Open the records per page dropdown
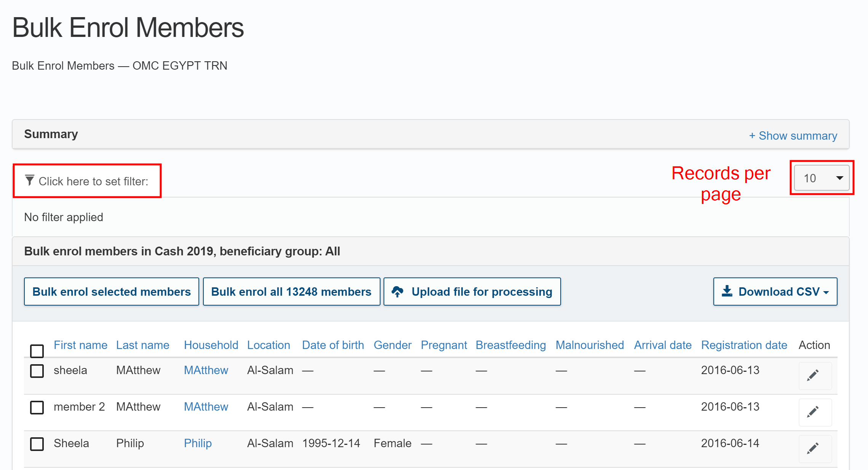 pos(822,178)
